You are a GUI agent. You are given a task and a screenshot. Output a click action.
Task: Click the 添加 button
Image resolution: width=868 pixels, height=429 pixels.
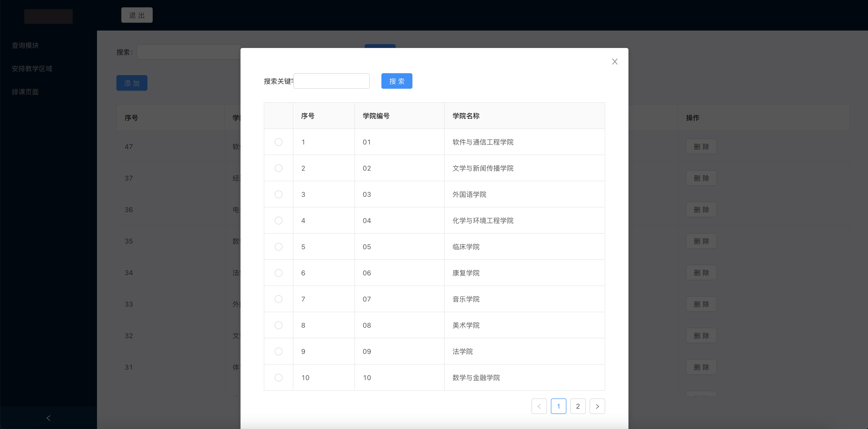(132, 83)
